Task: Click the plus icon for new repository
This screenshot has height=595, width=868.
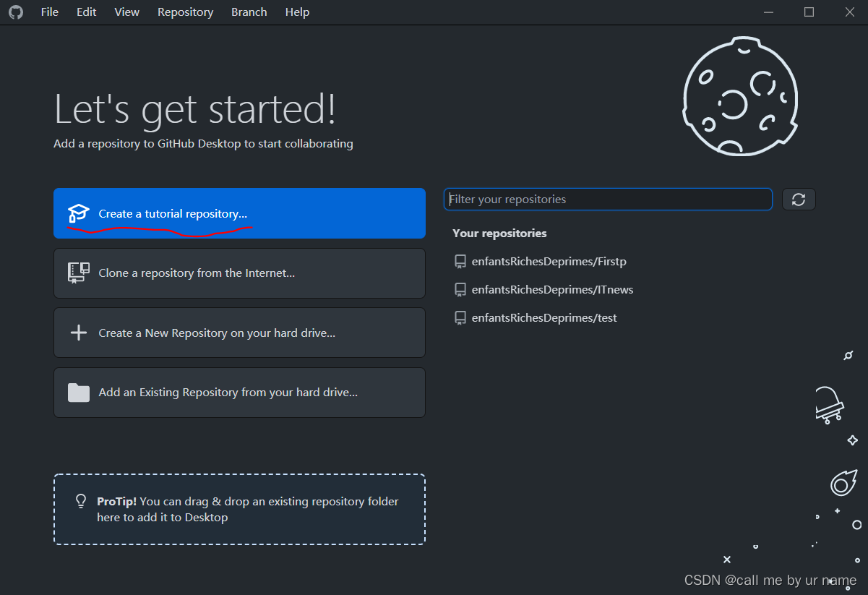Action: [x=78, y=333]
